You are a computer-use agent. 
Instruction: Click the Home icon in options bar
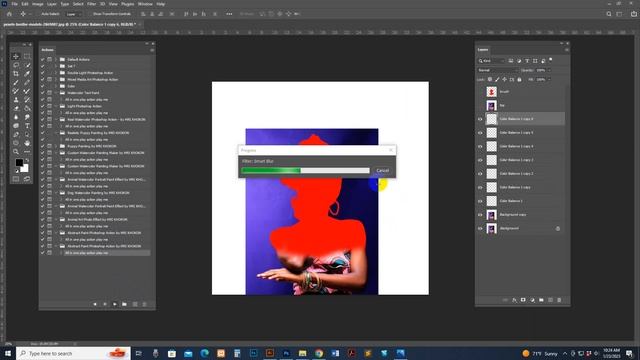(x=9, y=14)
